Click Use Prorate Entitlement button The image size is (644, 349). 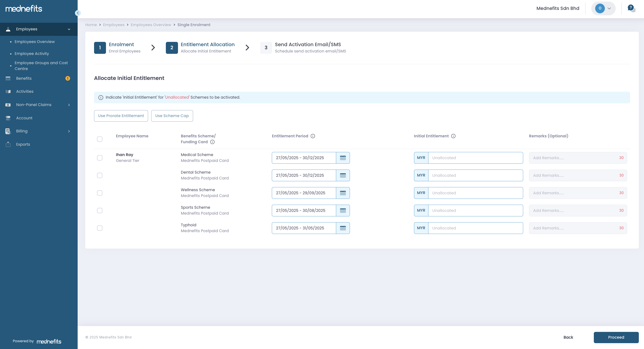[x=121, y=116]
